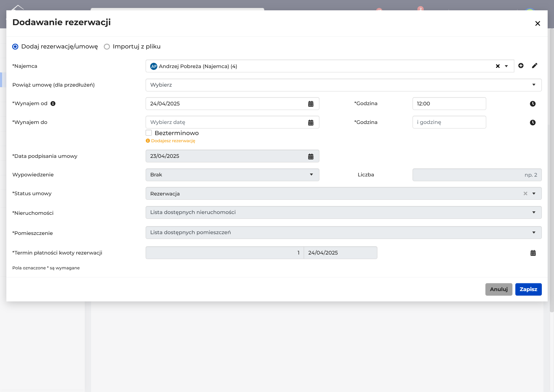This screenshot has height=392, width=554.
Task: Open calendar for Data podpisania umowy
Action: 311,157
